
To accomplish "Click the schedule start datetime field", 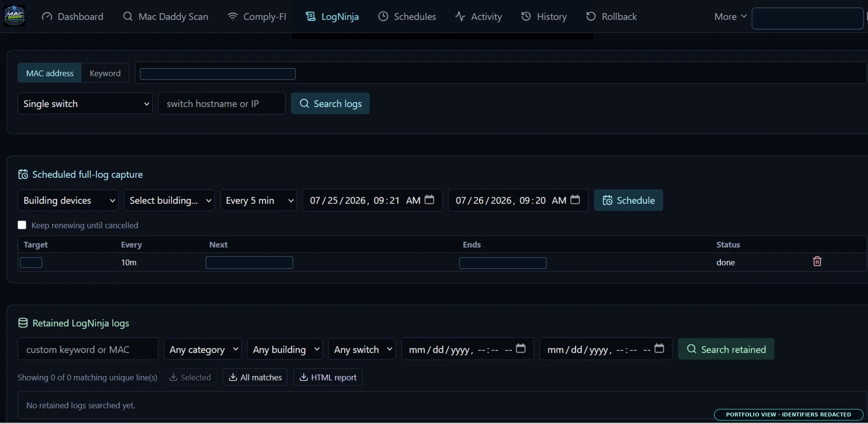I will tap(372, 200).
